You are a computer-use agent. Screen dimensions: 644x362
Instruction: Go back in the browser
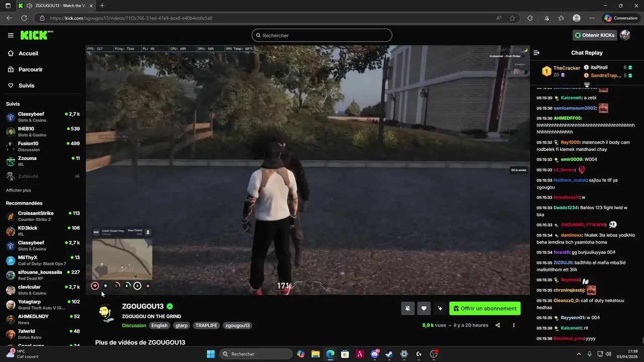point(9,18)
